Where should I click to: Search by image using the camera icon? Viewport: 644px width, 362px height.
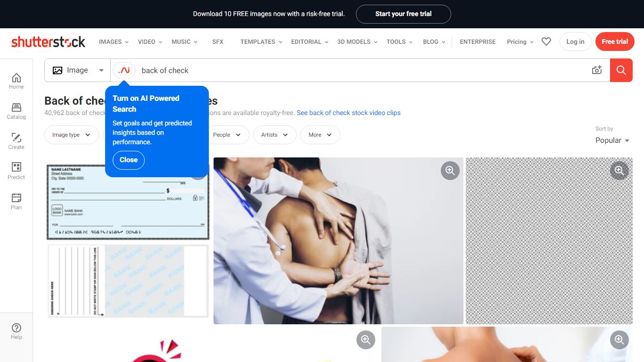597,70
